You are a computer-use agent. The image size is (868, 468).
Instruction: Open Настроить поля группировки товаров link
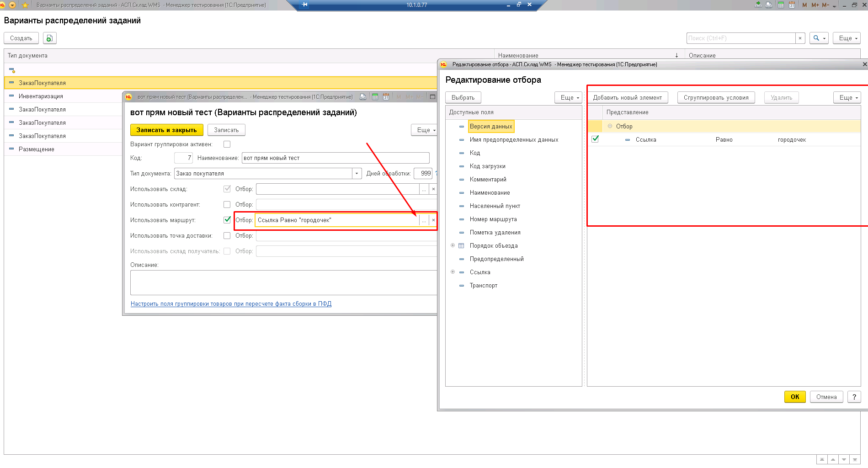(x=231, y=303)
